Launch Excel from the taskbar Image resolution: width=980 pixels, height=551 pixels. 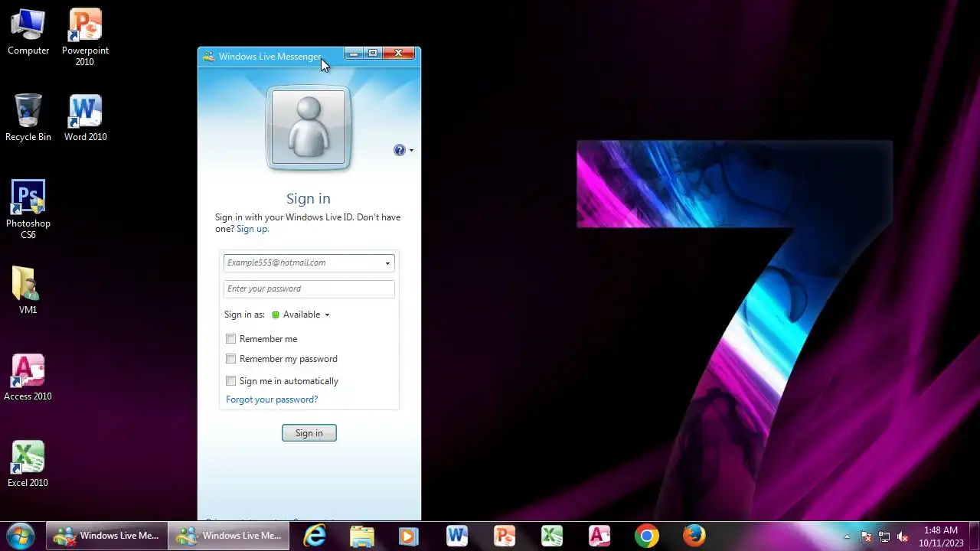click(552, 536)
